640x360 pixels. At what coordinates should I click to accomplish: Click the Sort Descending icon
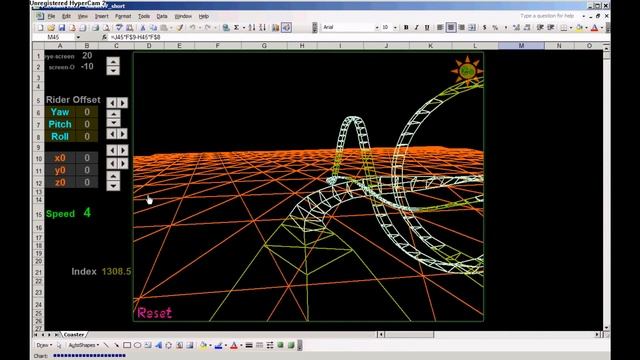click(x=262, y=27)
